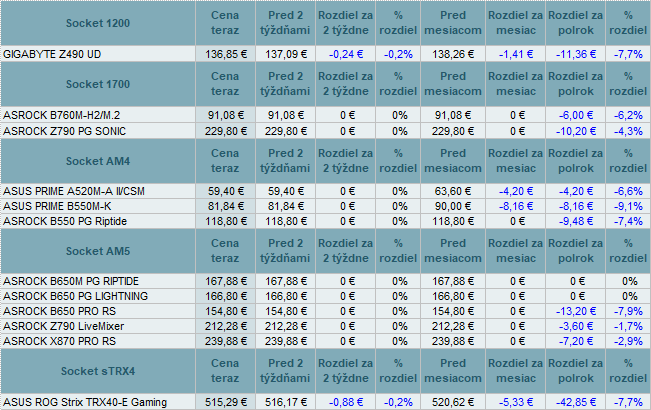
Task: Select the 520,62 € month-ago price
Action: point(453,402)
